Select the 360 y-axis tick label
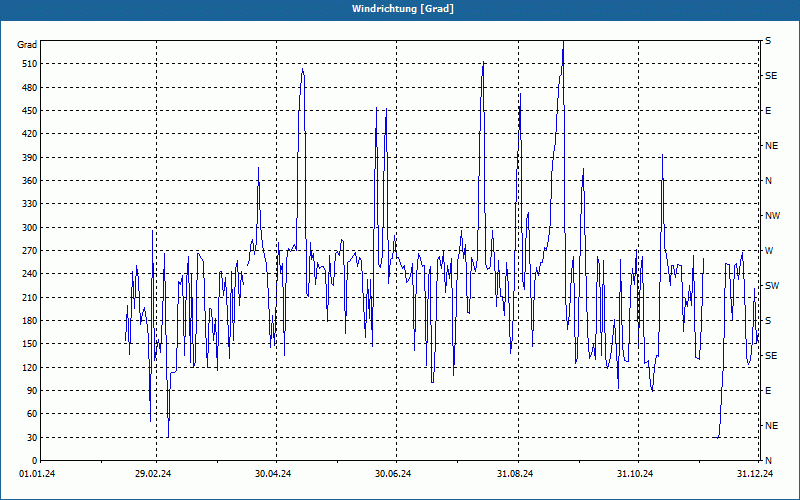Screen dimensions: 800x500 tap(30, 181)
